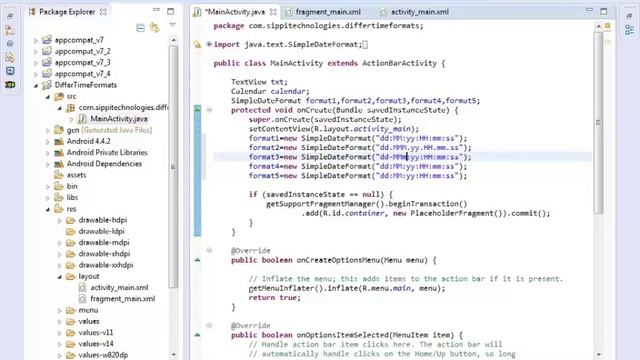Toggle Link with Editor in Package Explorer
The height and width of the screenshot is (360, 640).
(x=155, y=27)
